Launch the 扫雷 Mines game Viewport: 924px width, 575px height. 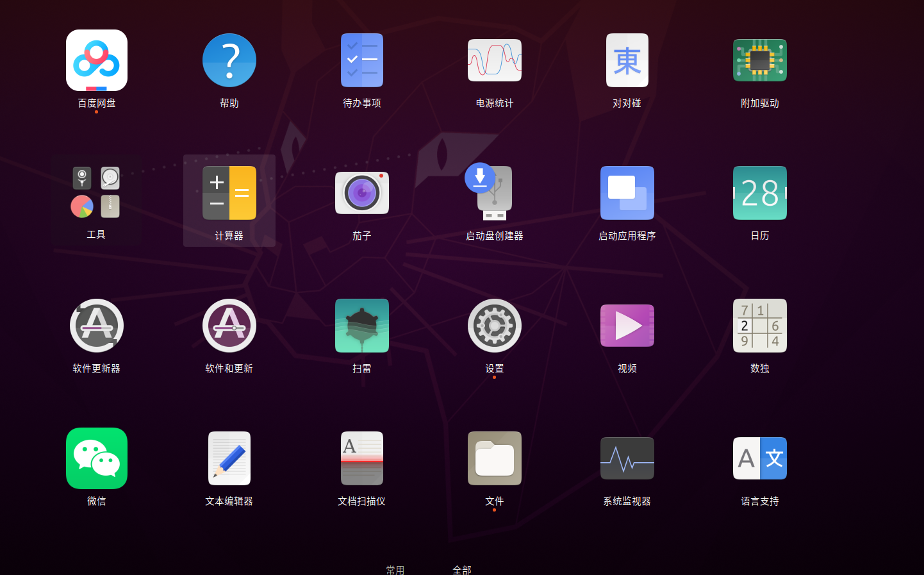click(x=362, y=326)
